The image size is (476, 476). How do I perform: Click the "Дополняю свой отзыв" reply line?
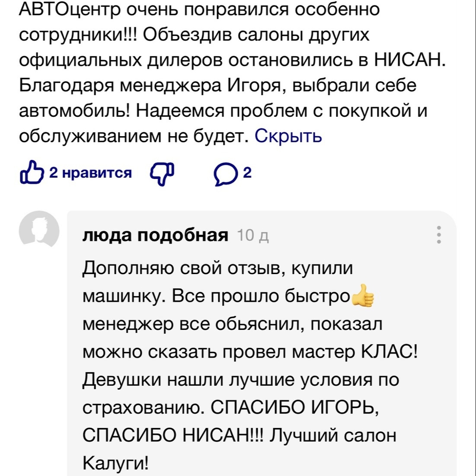217,268
